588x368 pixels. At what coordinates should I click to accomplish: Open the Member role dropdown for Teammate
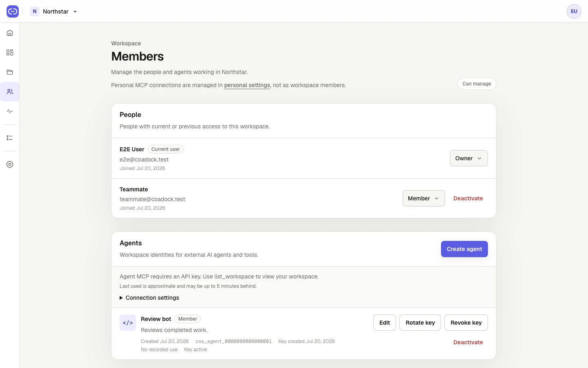(424, 198)
